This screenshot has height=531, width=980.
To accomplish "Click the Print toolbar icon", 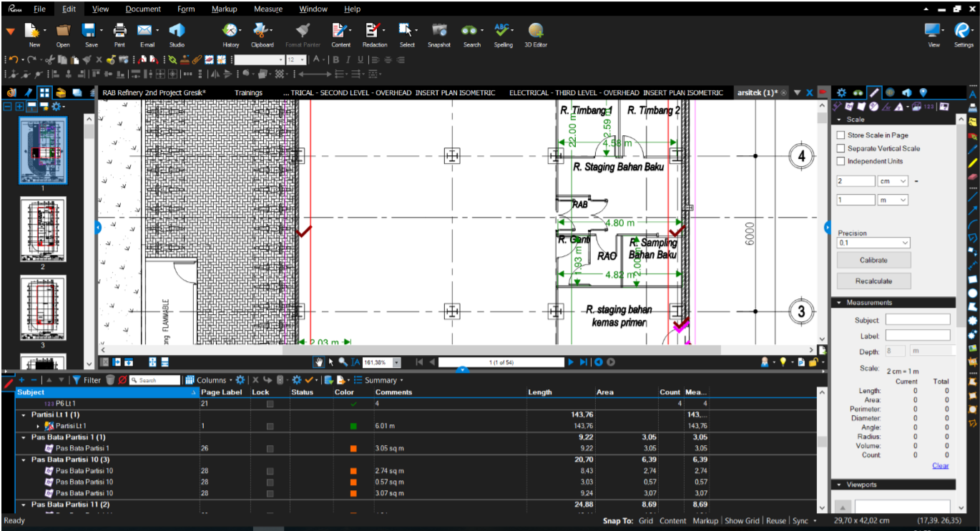I will 119,31.
